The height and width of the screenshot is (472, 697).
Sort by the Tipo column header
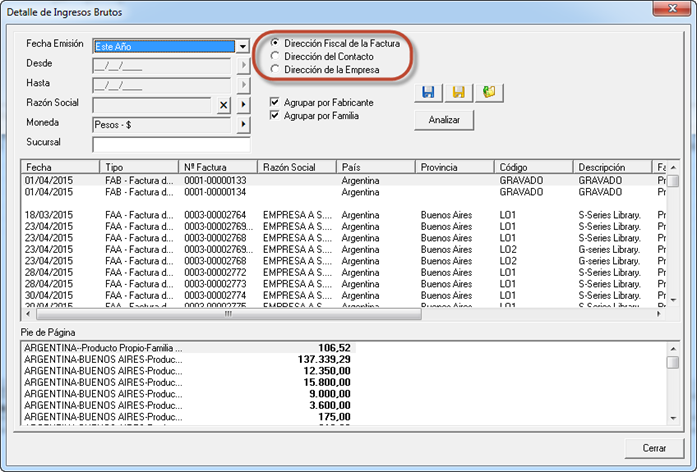pos(139,167)
